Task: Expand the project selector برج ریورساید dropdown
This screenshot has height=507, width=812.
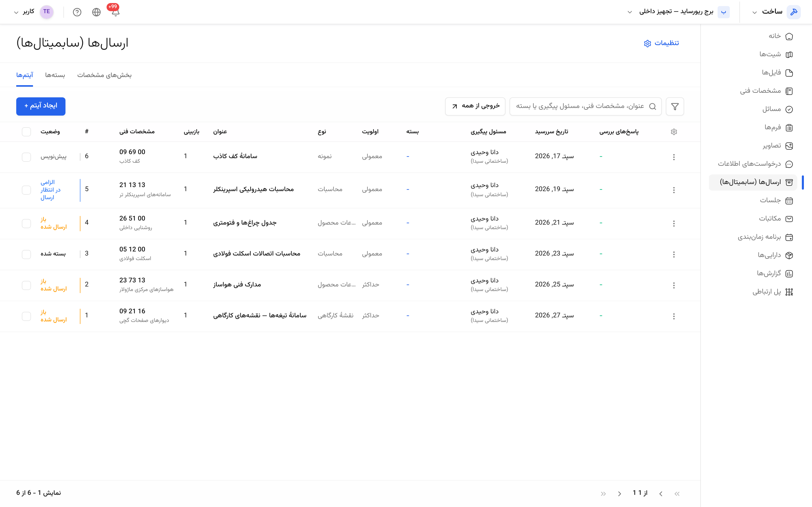Action: point(630,12)
